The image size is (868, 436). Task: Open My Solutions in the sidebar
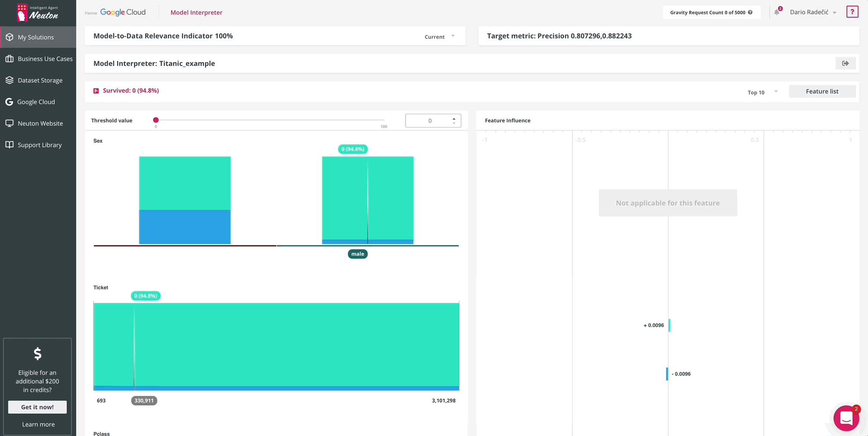pyautogui.click(x=38, y=37)
